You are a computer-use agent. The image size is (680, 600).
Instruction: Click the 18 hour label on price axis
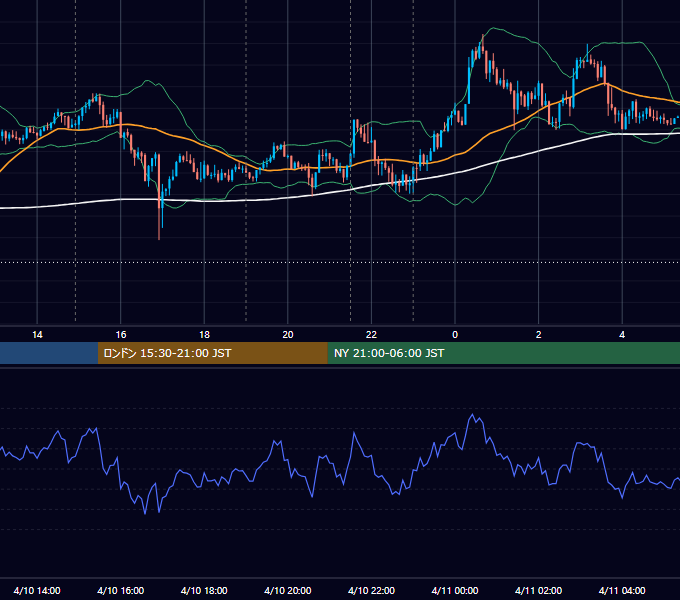coord(204,335)
